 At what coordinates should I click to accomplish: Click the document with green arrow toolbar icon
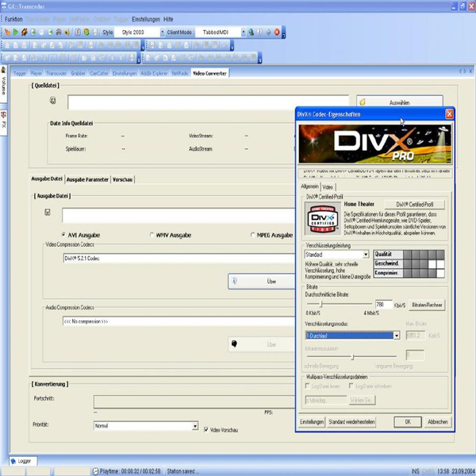tap(33, 32)
